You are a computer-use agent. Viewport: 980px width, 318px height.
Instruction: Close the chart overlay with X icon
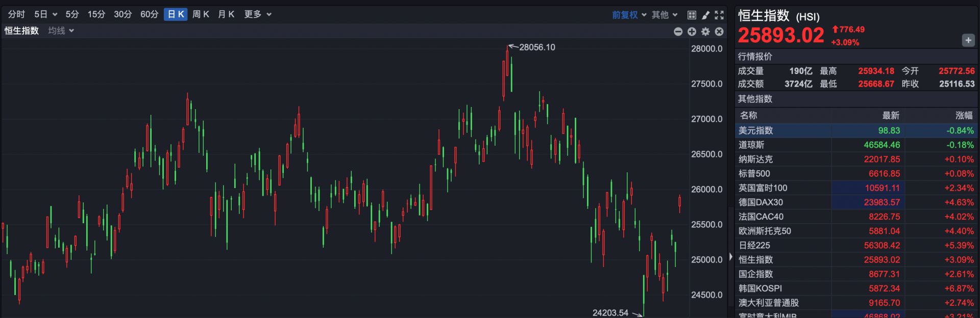click(x=719, y=32)
